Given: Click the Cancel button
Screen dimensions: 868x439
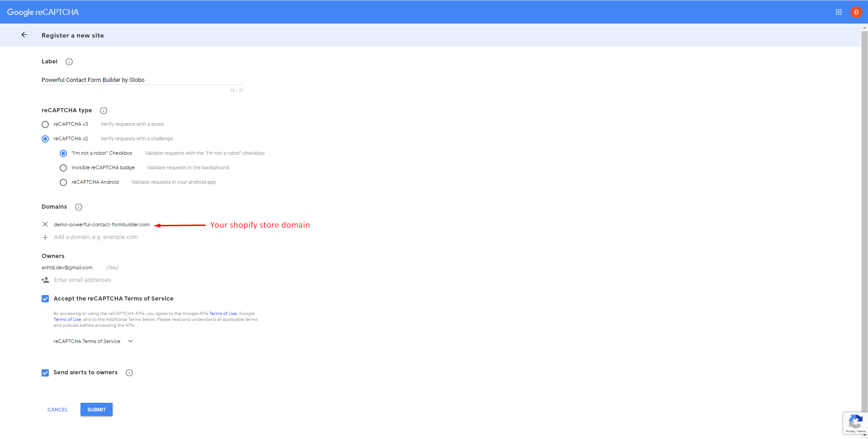Looking at the screenshot, I should pyautogui.click(x=57, y=410).
